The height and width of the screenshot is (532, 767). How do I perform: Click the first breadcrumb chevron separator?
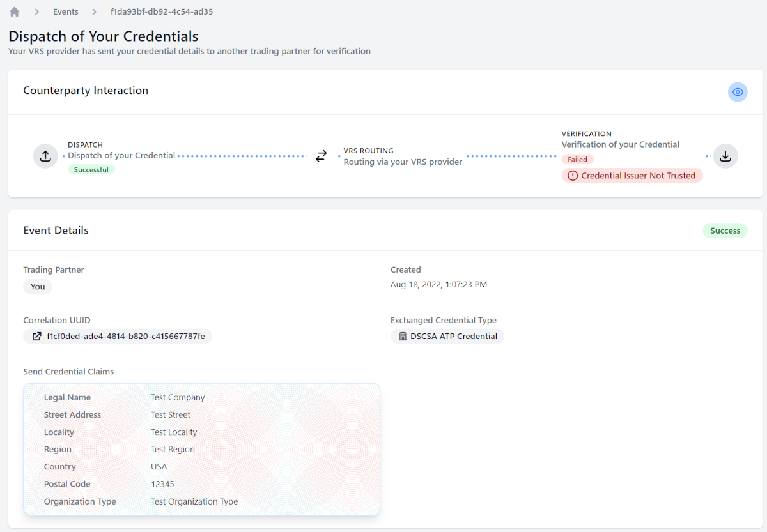pyautogui.click(x=37, y=11)
